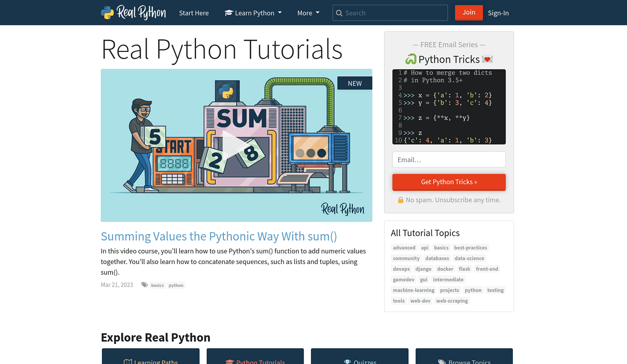Play the sum() video course thumbnail
The width and height of the screenshot is (627, 364).
coord(237,146)
